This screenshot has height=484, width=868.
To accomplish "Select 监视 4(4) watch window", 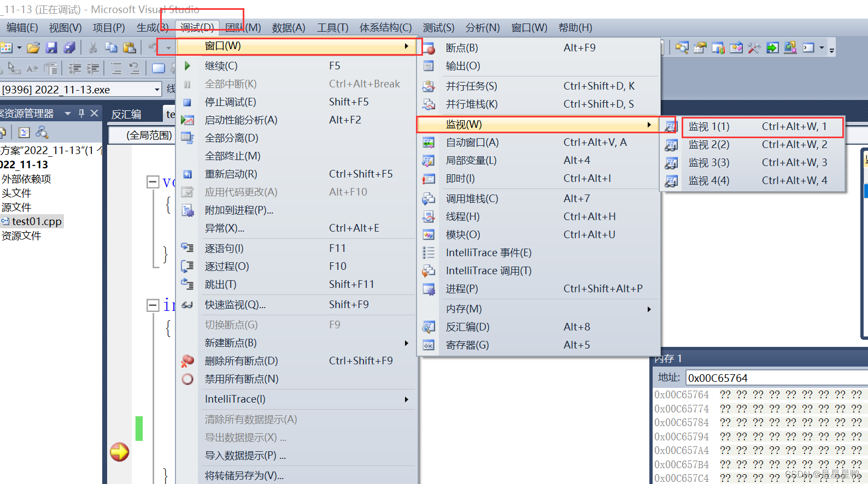I will [754, 181].
